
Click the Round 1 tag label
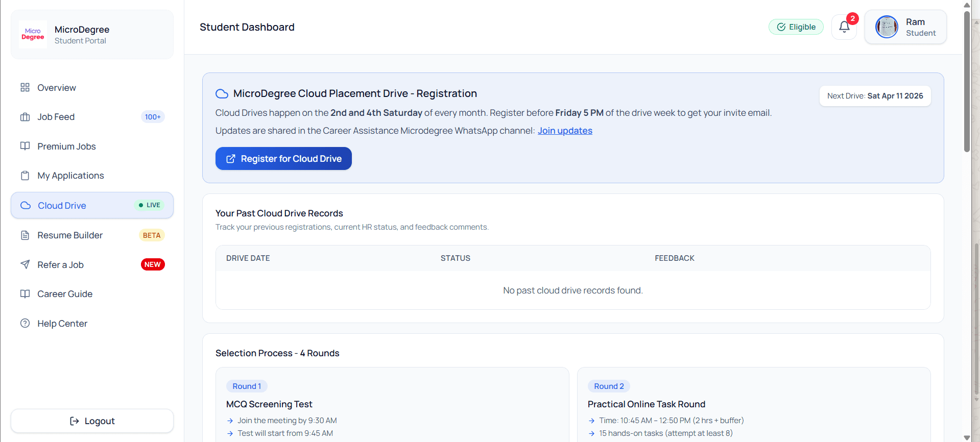tap(247, 386)
